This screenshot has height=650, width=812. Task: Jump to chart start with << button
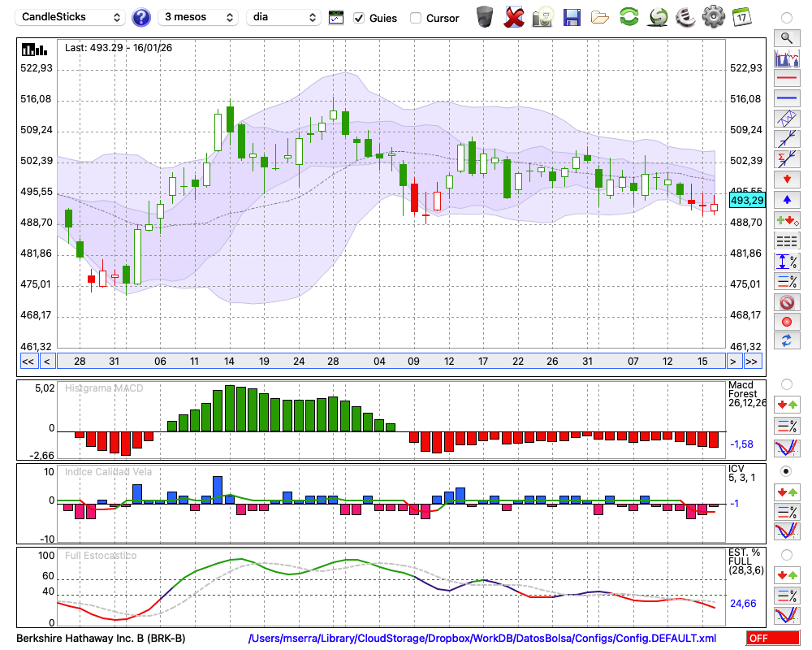tap(28, 362)
